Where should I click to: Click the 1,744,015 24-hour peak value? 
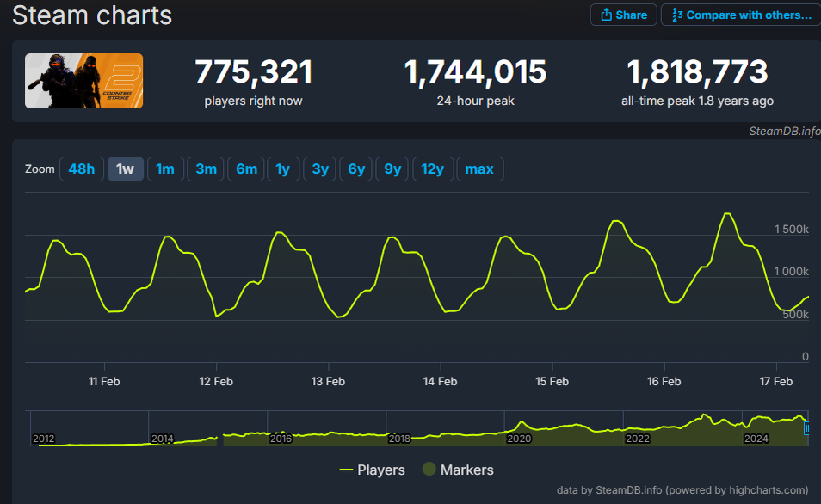coord(475,71)
